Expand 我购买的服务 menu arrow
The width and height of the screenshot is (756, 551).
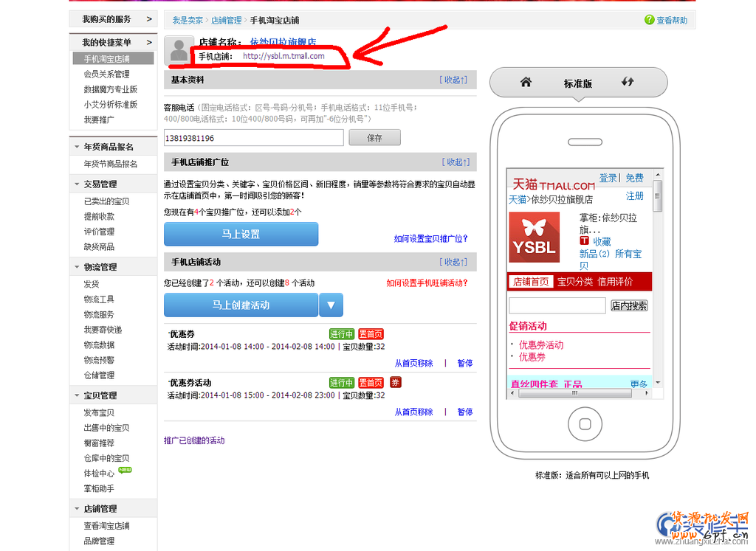[x=149, y=19]
